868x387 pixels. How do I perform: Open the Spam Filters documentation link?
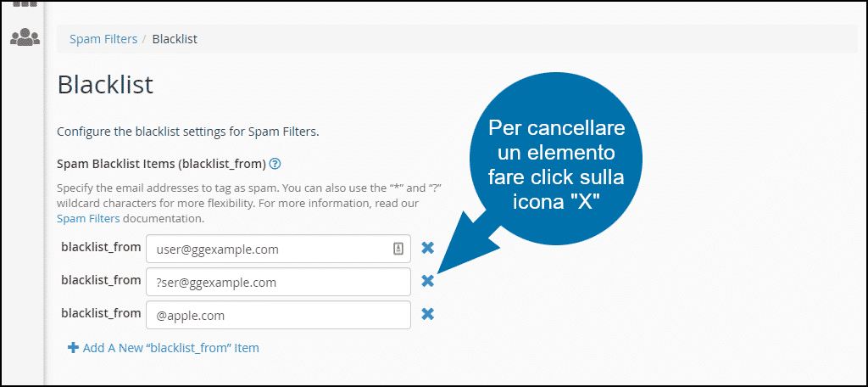click(88, 218)
